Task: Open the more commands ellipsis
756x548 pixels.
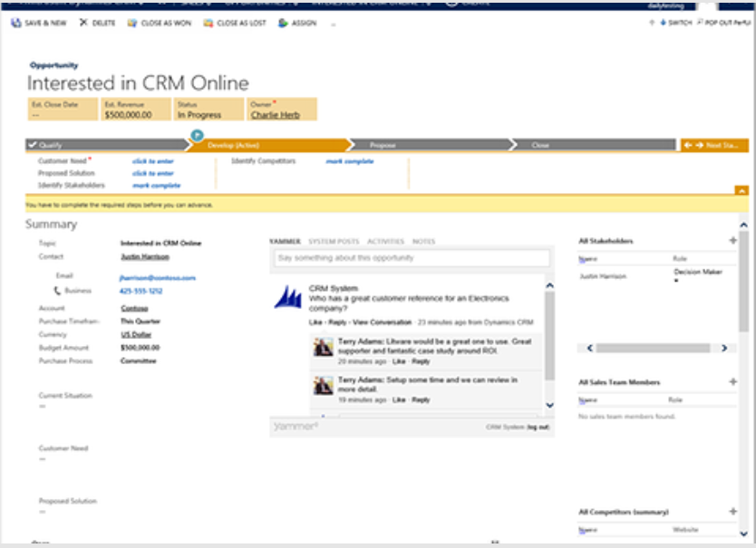Action: click(333, 24)
